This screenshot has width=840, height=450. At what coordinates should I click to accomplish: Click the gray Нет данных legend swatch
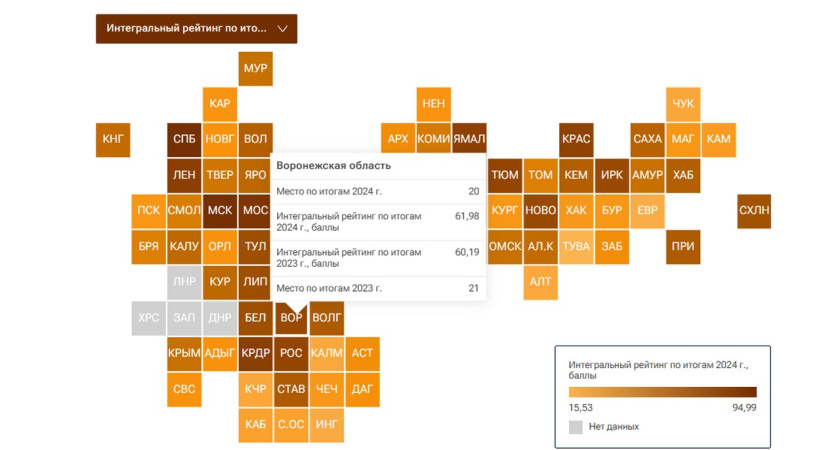click(x=575, y=427)
